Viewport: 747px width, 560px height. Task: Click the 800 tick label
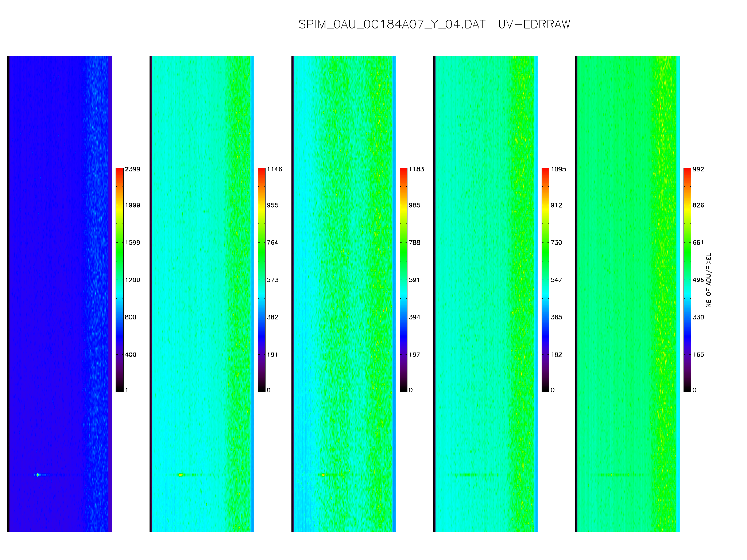131,317
